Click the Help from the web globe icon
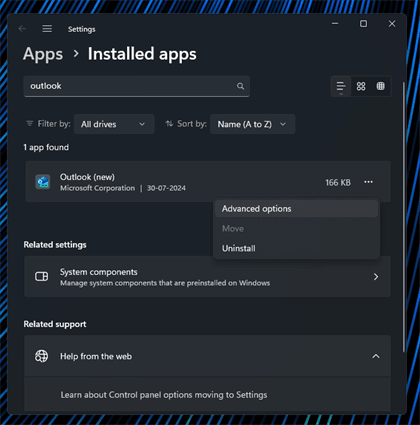This screenshot has width=420, height=425. (x=42, y=356)
